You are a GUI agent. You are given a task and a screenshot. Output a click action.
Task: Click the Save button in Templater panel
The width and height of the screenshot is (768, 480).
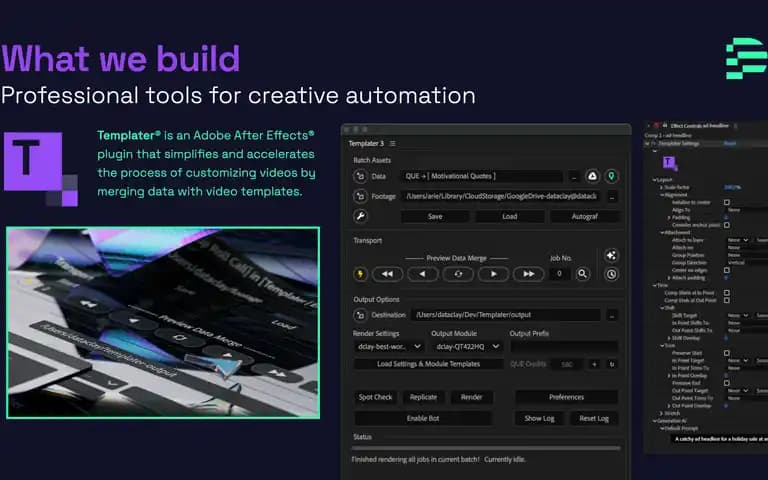435,216
